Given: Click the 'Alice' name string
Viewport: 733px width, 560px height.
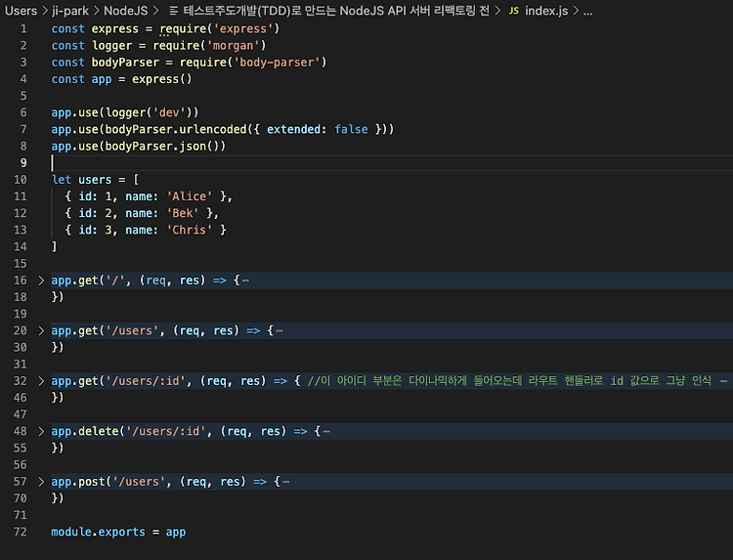Looking at the screenshot, I should pyautogui.click(x=190, y=196).
